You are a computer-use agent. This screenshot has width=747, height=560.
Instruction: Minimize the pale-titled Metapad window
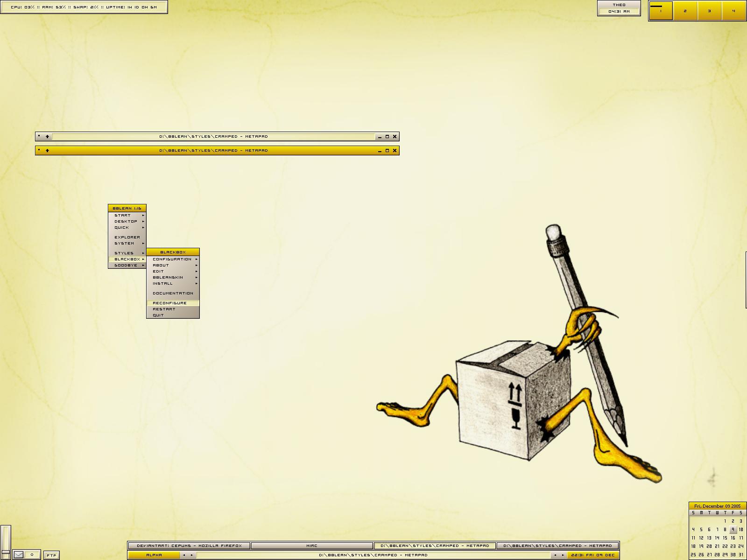click(x=380, y=137)
